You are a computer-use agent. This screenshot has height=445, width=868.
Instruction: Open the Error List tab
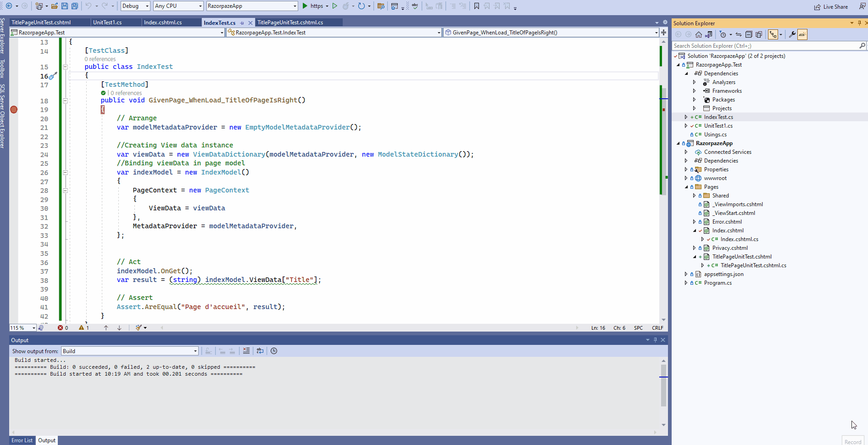pyautogui.click(x=22, y=440)
